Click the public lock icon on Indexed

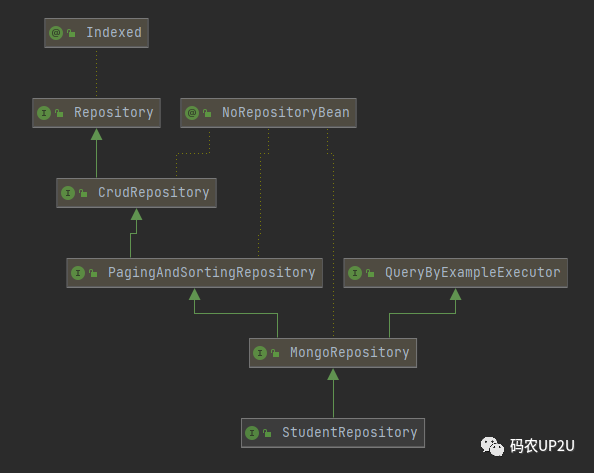point(71,33)
